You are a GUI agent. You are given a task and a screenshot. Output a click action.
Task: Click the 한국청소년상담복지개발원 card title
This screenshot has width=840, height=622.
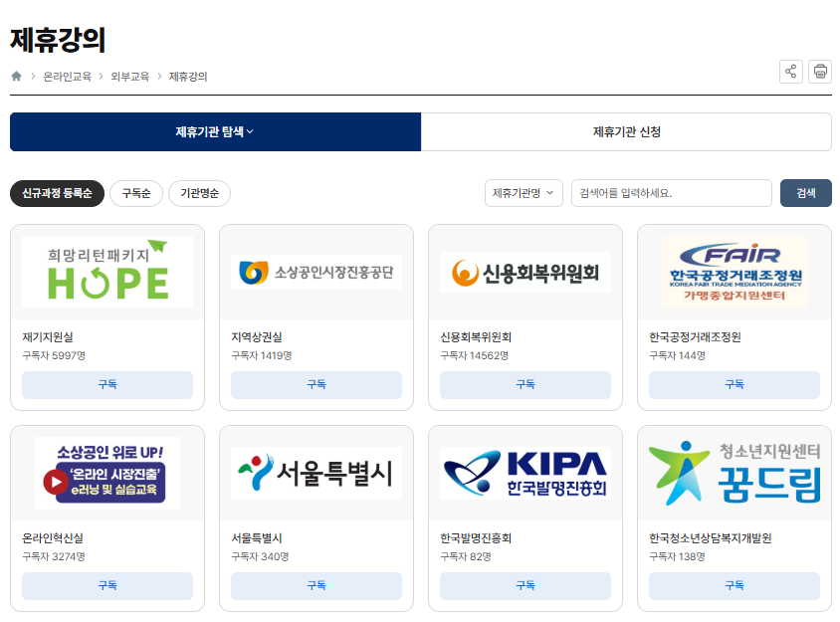pyautogui.click(x=711, y=537)
